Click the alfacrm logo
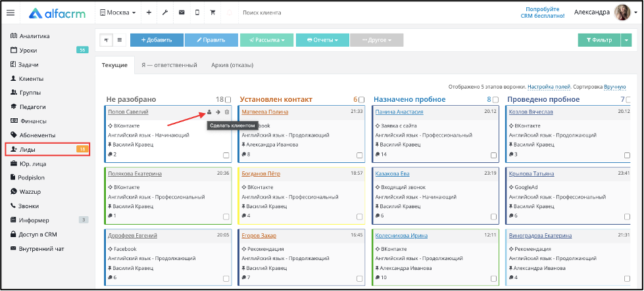This screenshot has width=644, height=291. pos(57,13)
